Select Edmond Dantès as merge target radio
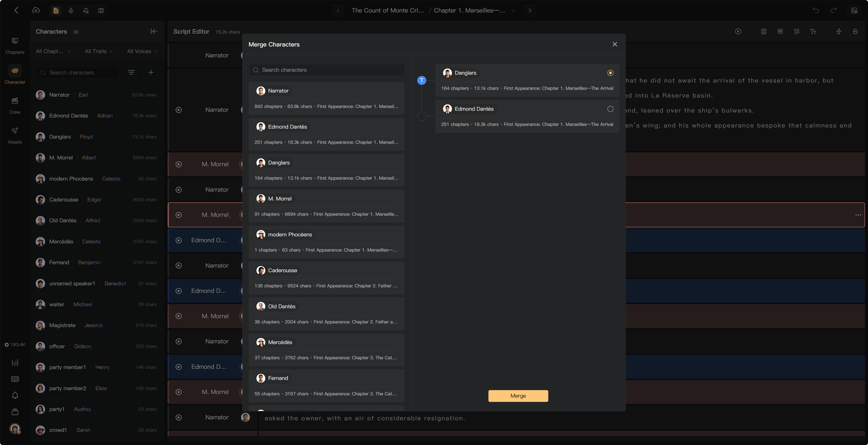This screenshot has height=445, width=868. (x=610, y=109)
